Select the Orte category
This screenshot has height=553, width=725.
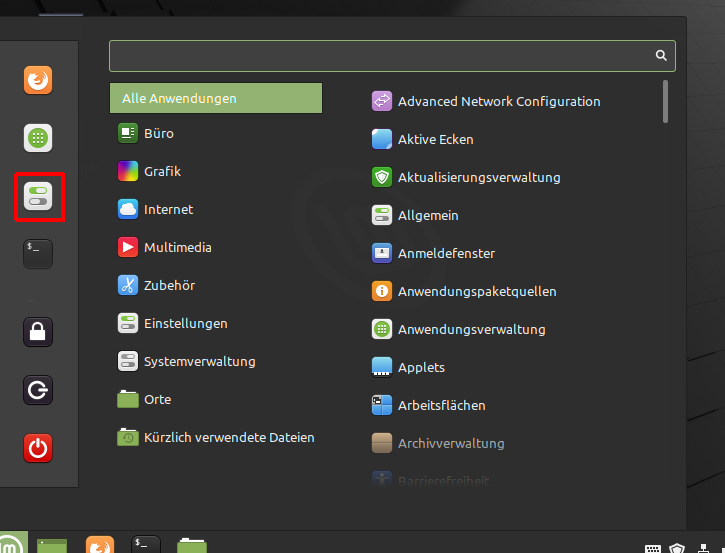216,399
